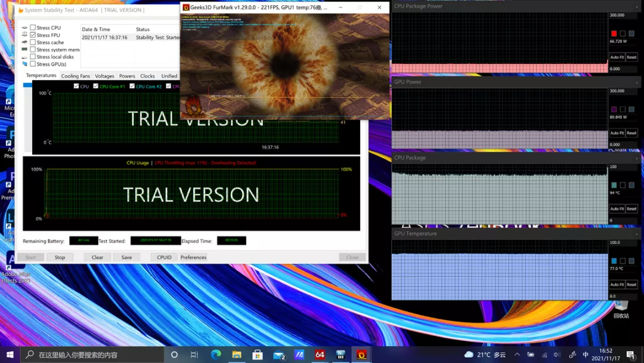Screen dimensions: 644x363
Task: Collapse the GPU Power graph panel
Action: (x=636, y=82)
